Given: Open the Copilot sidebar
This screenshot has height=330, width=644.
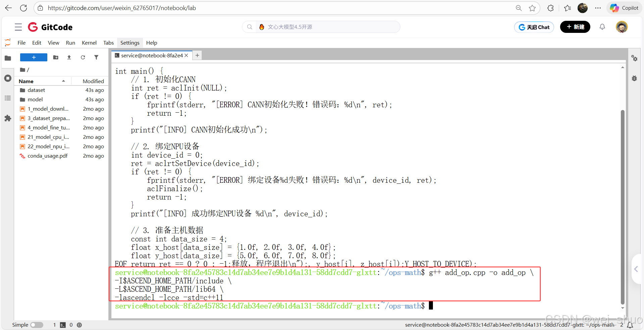Looking at the screenshot, I should click(x=624, y=8).
